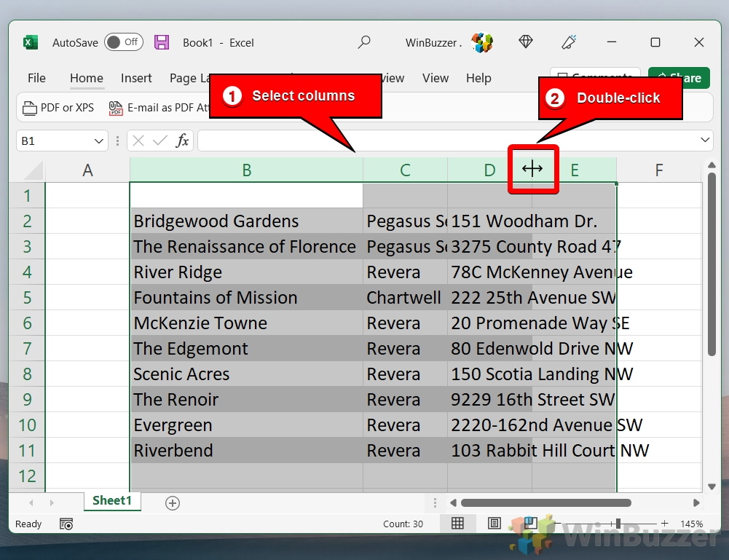Click the macro recording status icon
Screen dimensions: 729x560
pos(66,524)
